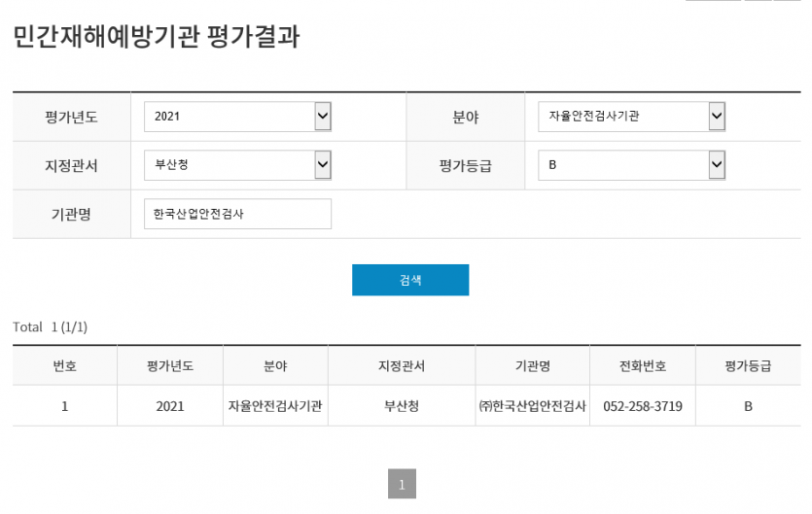Image resolution: width=812 pixels, height=514 pixels.
Task: Expand the 분야 dropdown showing 자율안전검사기관
Action: coord(632,117)
